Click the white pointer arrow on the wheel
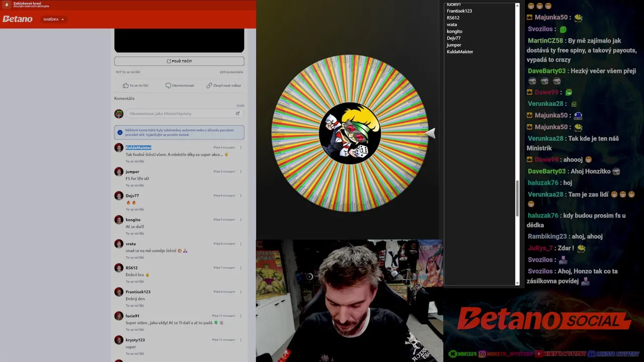Screen dimensions: 644x362 [x=430, y=133]
